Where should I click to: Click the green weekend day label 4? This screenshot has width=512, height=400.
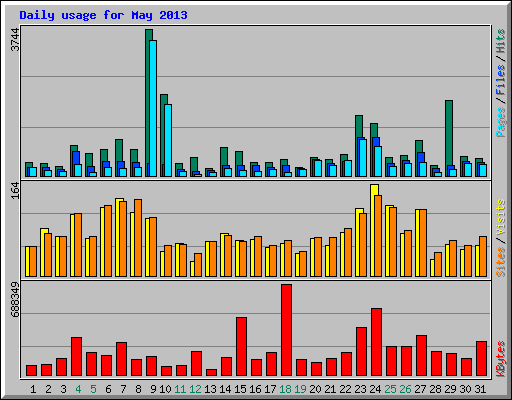pyautogui.click(x=78, y=389)
